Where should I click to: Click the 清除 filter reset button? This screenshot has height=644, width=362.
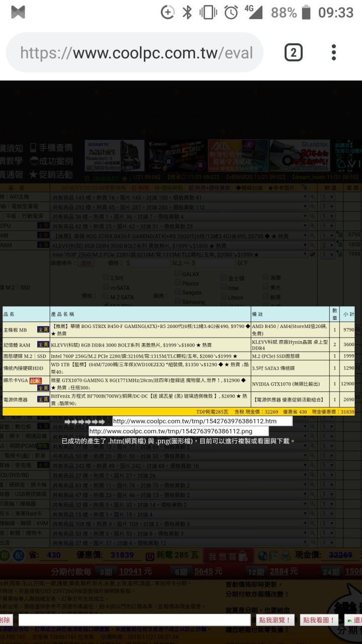86,263
